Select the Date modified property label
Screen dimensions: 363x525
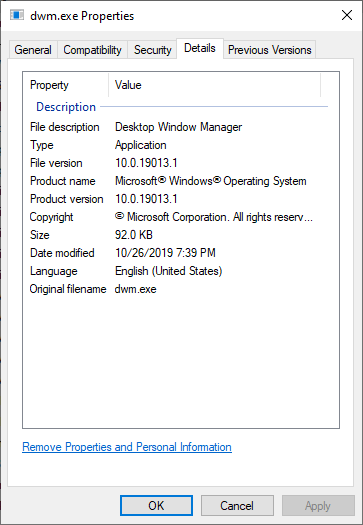pos(62,253)
